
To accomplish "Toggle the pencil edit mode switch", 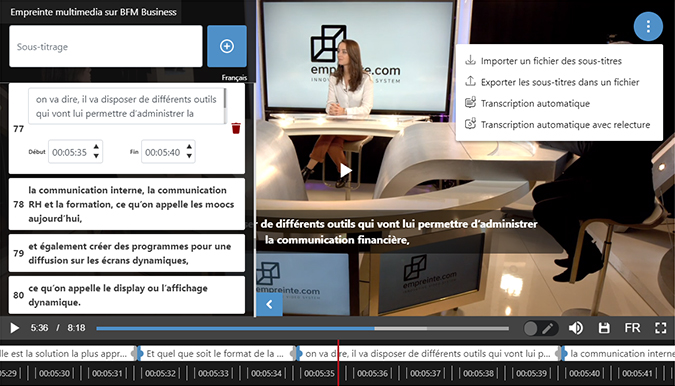I will point(540,329).
